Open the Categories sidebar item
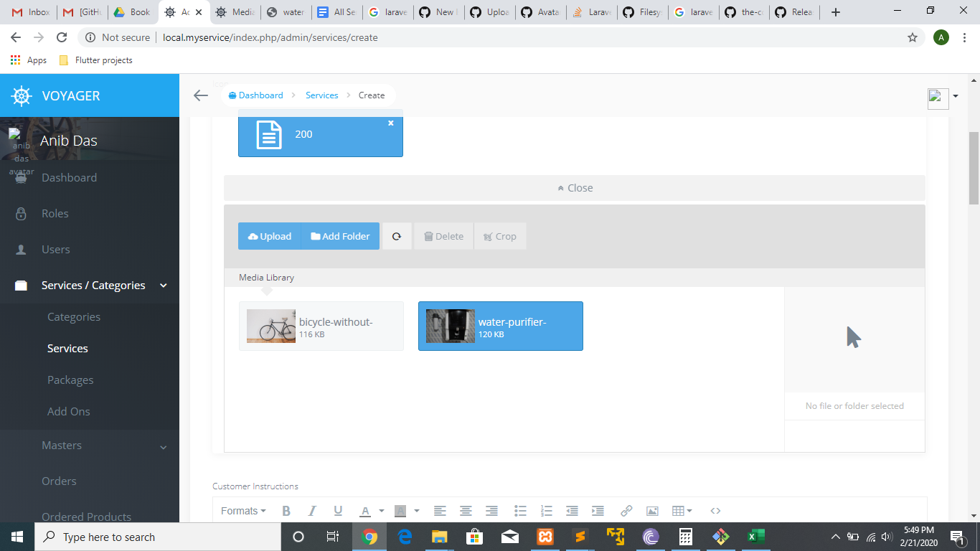980x551 pixels. pos(72,316)
